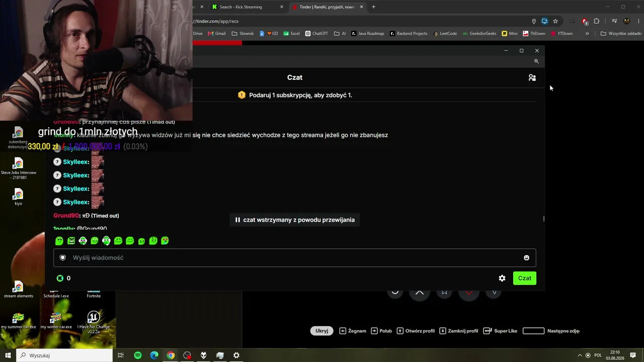Click the translate icon in address bar
Viewport: 644px width, 362px height.
click(544, 21)
